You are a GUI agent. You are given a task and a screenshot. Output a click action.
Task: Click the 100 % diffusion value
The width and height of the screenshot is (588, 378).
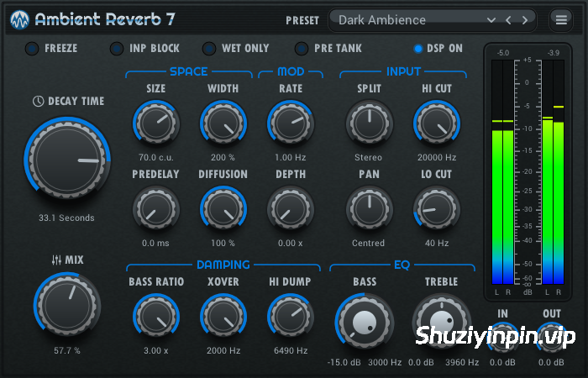pyautogui.click(x=223, y=243)
